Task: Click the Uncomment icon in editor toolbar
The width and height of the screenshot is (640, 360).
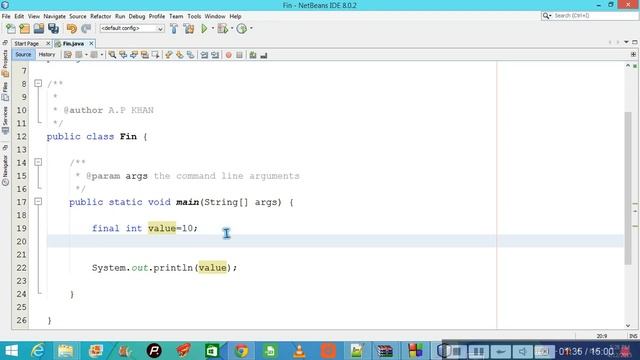Action: pyautogui.click(x=264, y=55)
